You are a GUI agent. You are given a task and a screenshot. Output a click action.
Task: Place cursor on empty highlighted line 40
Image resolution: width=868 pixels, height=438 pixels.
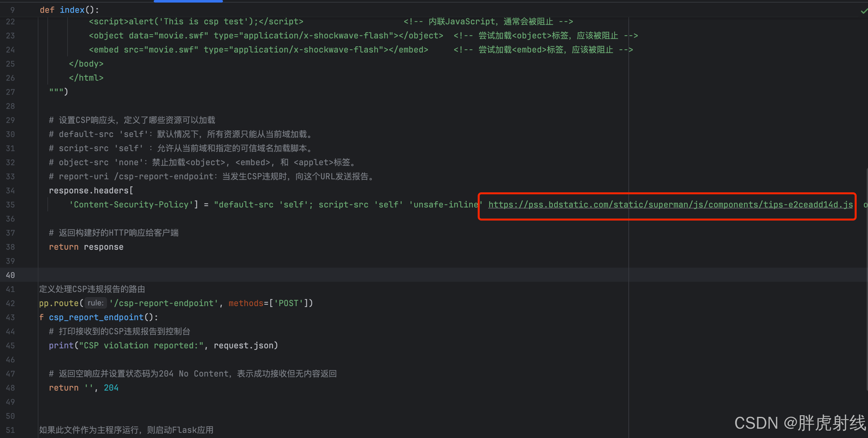[x=434, y=275]
